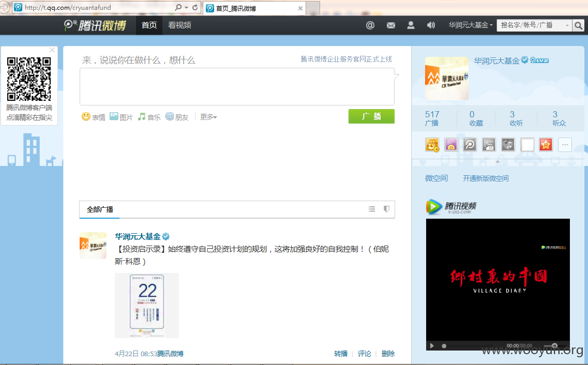Show more badges with the ellipsis button
This screenshot has width=588, height=365.
565,145
